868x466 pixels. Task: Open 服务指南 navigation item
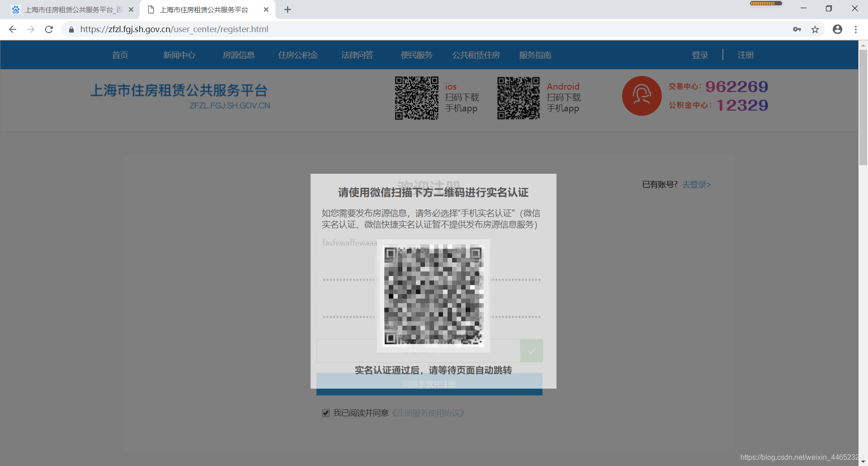(535, 55)
